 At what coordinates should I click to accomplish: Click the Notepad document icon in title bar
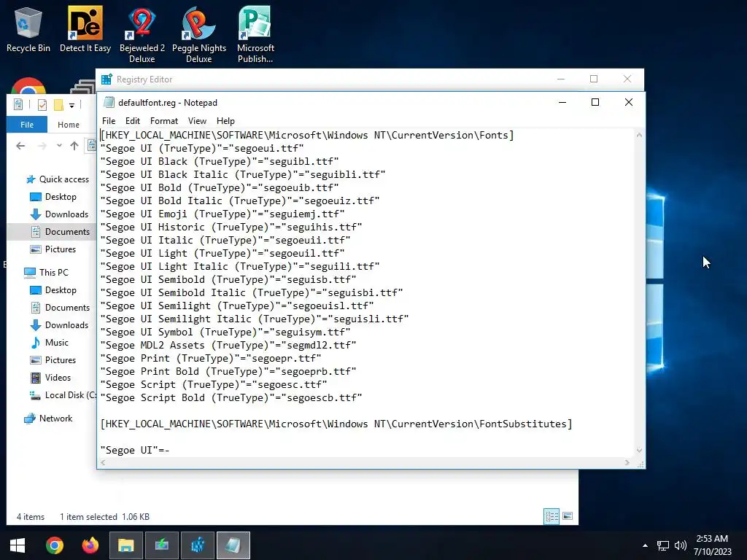109,102
